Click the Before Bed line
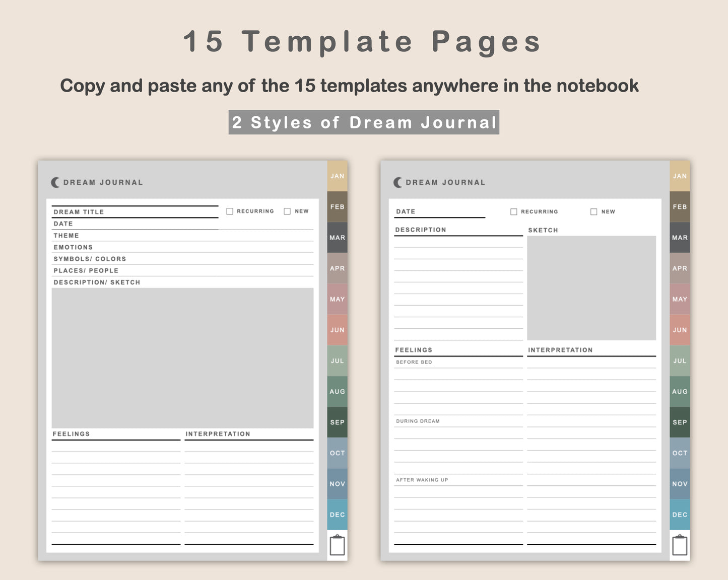 [458, 362]
